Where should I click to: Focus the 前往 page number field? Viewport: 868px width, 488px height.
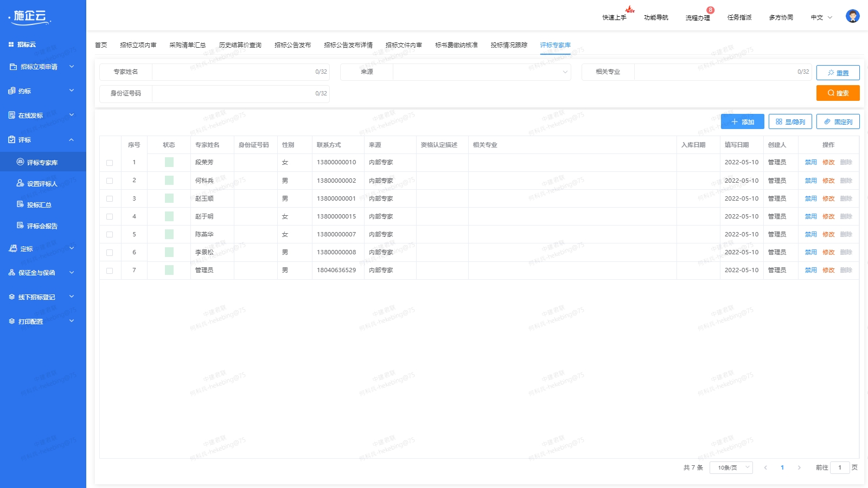coord(840,467)
